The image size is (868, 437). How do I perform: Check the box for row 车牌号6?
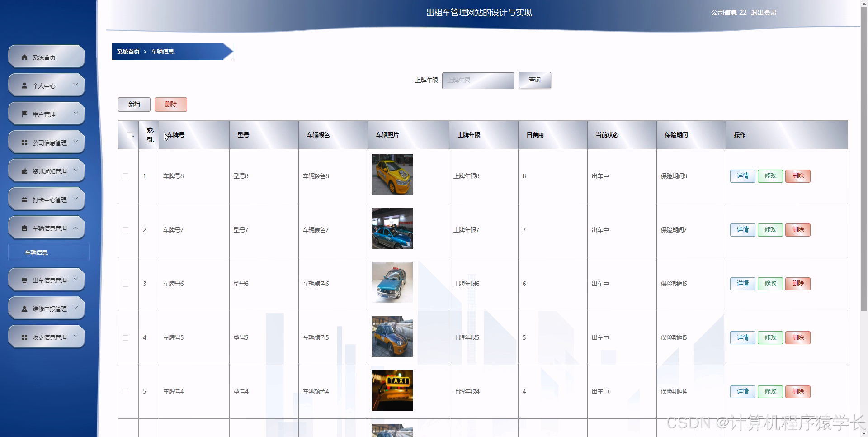click(126, 284)
